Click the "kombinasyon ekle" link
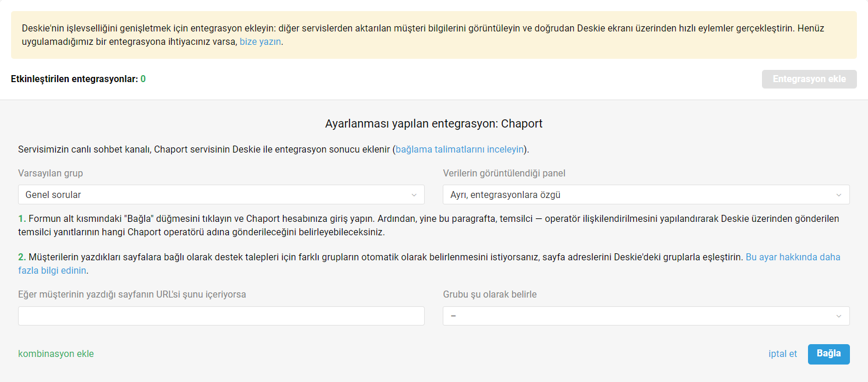This screenshot has height=382, width=868. [x=56, y=353]
